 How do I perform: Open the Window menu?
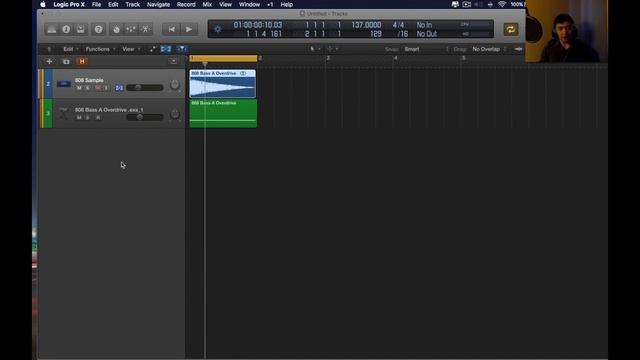249,4
